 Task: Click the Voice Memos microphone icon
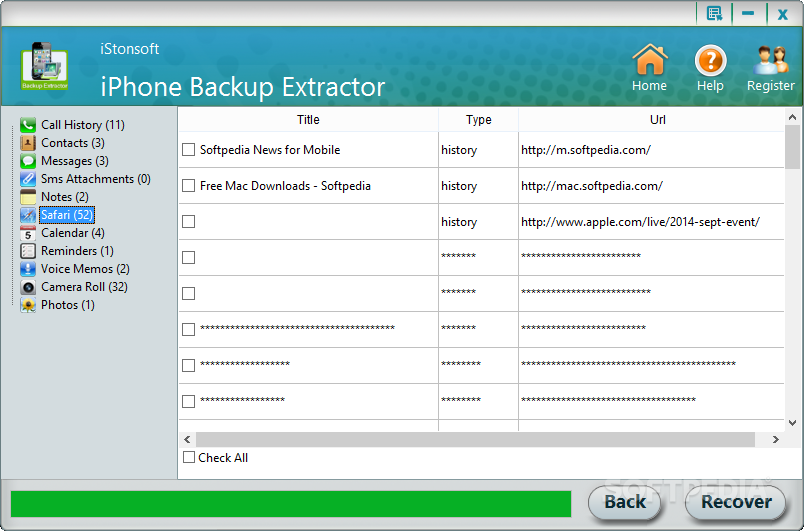(x=28, y=269)
